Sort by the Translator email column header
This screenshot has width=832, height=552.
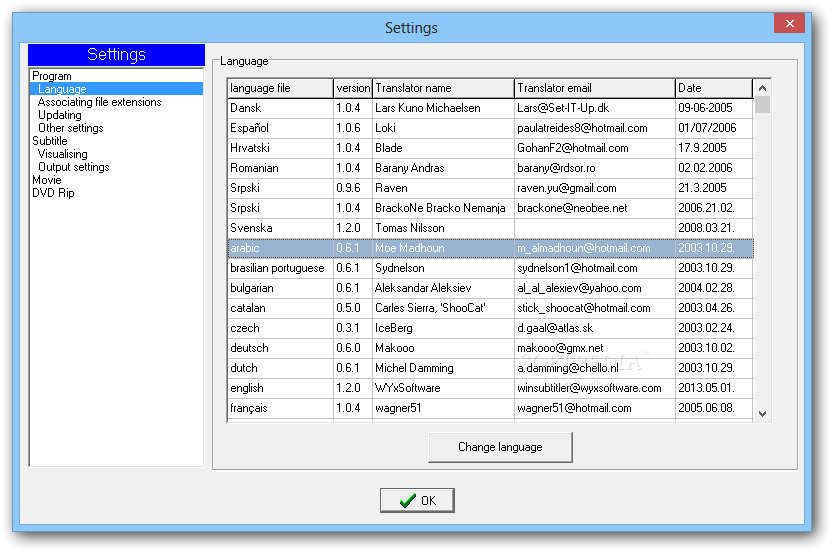594,88
